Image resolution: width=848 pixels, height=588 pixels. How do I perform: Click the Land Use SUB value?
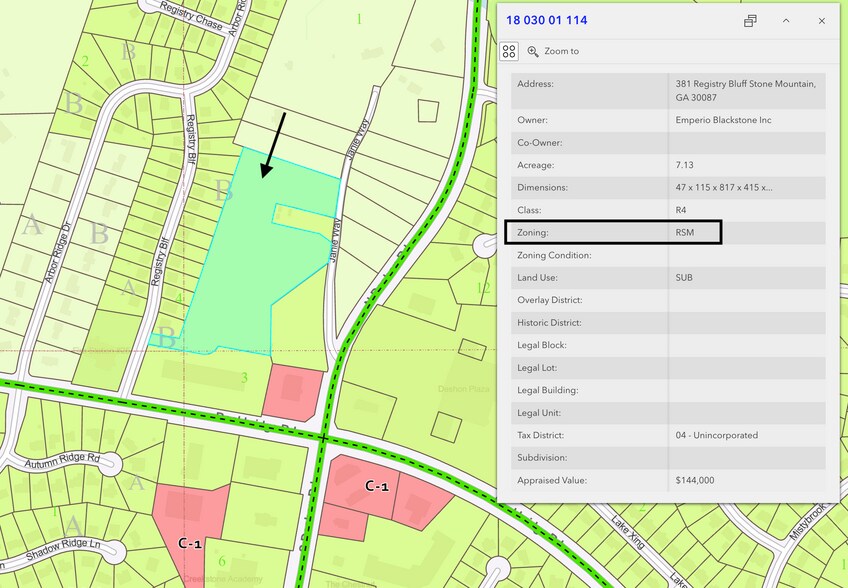(x=685, y=277)
